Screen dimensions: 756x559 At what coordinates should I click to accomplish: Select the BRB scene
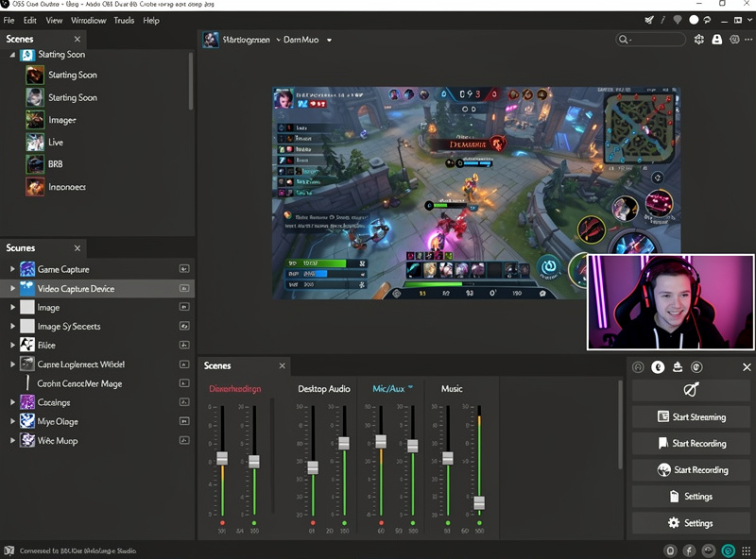click(x=55, y=164)
